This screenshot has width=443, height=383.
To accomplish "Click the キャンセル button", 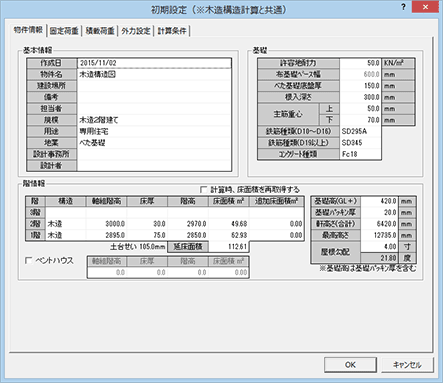I will 407,365.
